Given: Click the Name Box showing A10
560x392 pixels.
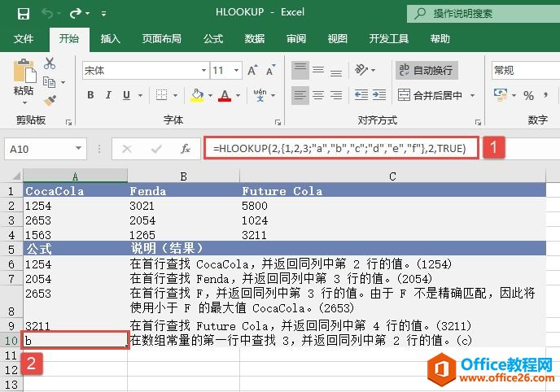Looking at the screenshot, I should 46,149.
